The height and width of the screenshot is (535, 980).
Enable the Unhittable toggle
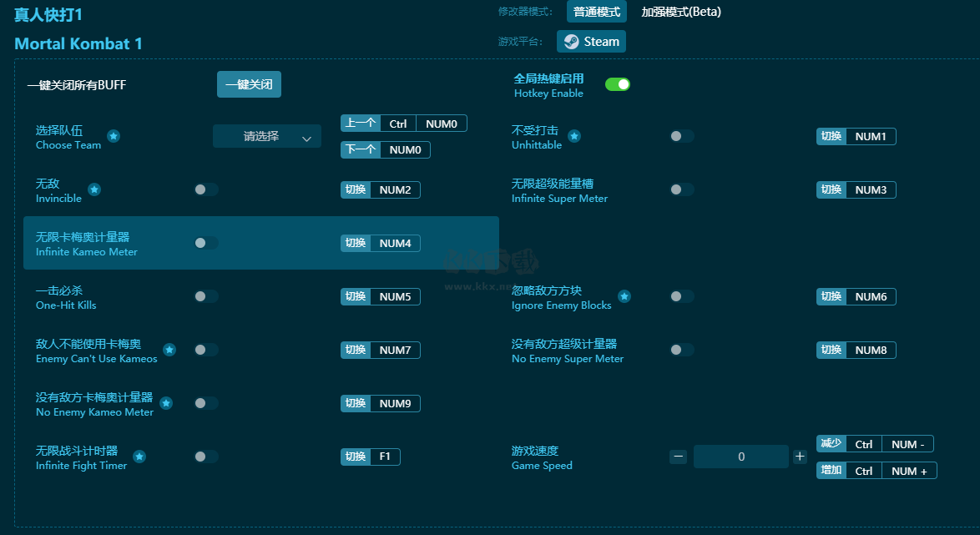point(681,136)
